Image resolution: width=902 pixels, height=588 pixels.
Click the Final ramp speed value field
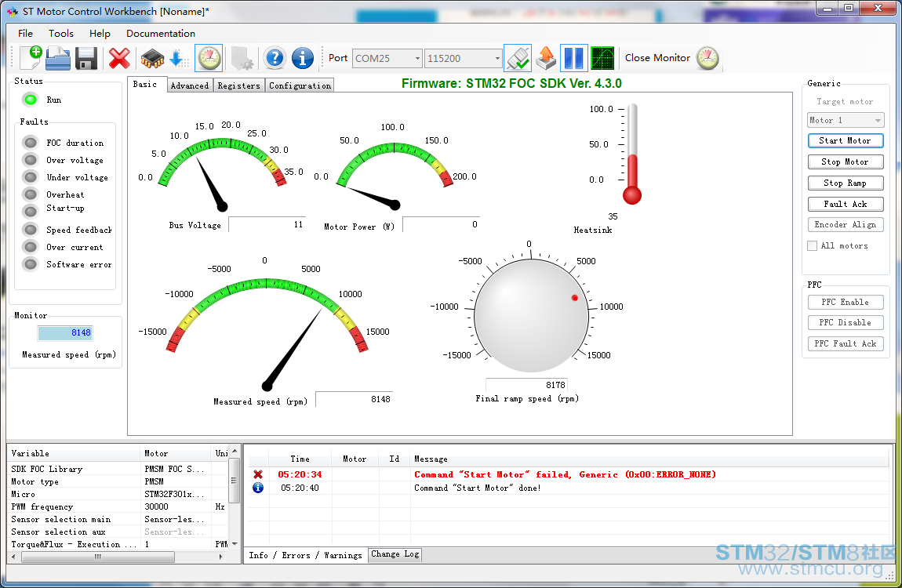click(x=527, y=385)
